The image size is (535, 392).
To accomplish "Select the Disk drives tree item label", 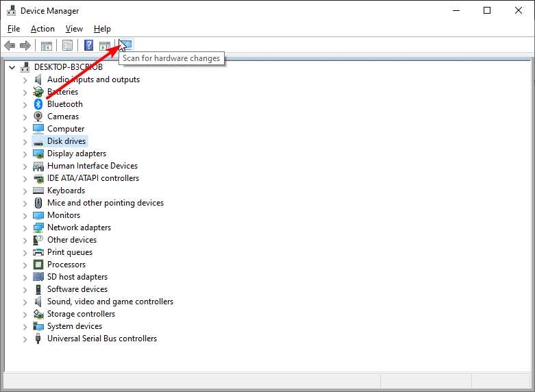I will (x=66, y=141).
